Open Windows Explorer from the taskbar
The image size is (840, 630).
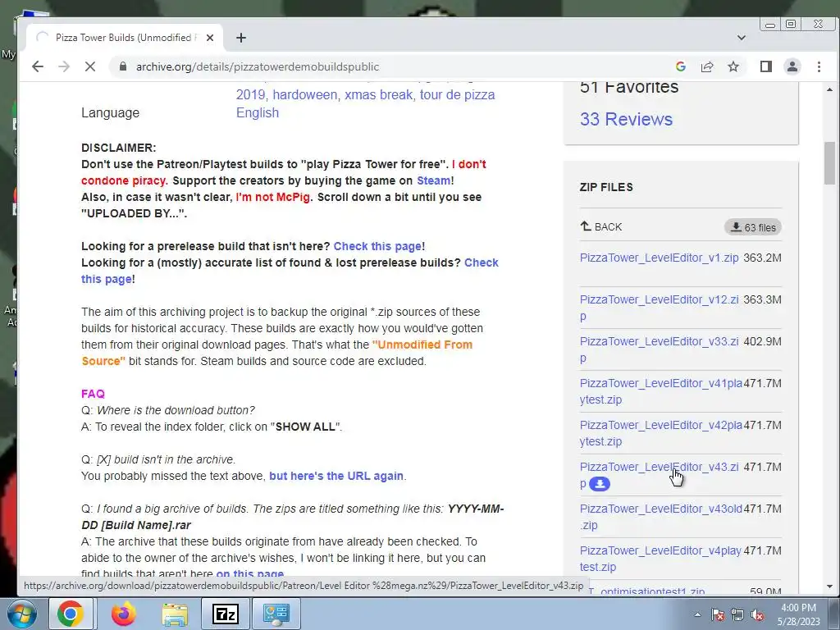point(175,614)
